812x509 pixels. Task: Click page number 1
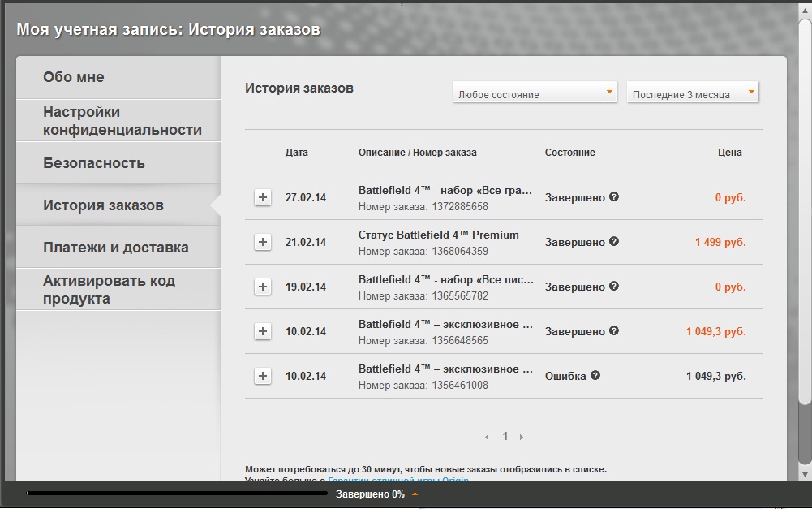click(x=505, y=437)
